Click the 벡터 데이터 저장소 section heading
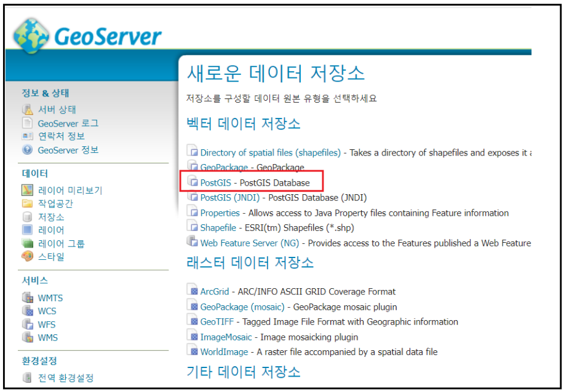 point(244,123)
